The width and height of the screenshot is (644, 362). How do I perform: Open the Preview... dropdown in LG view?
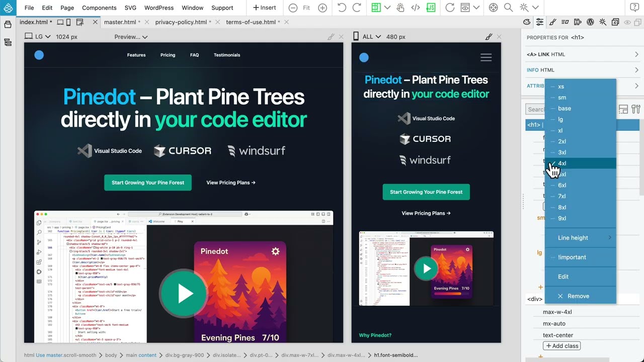131,37
